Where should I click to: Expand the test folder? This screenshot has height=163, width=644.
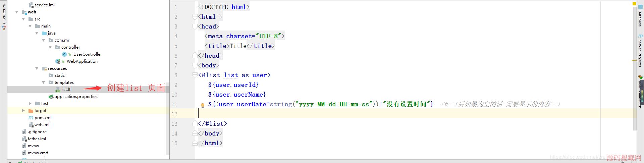pos(30,104)
